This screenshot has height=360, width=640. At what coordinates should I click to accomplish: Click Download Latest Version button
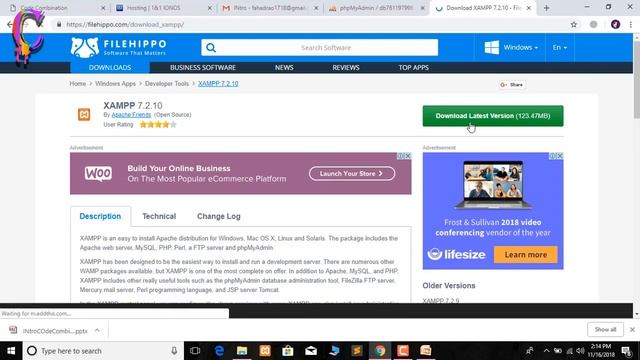tap(493, 116)
